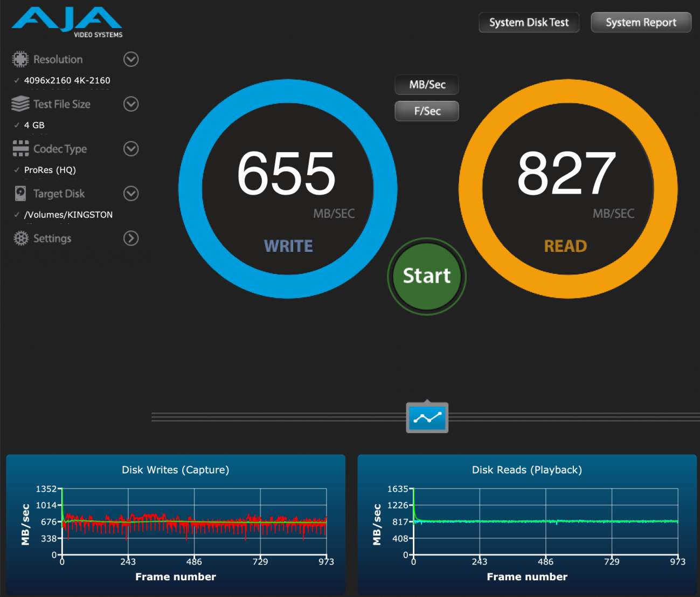The image size is (700, 597).
Task: Expand the Resolution dropdown arrow
Action: click(131, 59)
